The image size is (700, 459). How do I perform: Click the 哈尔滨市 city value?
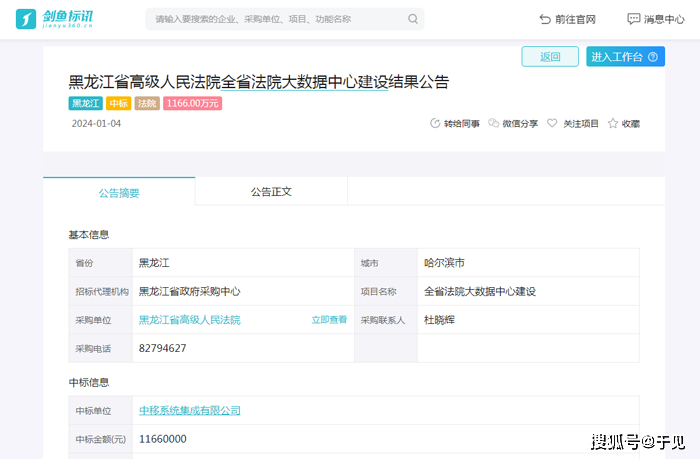(x=444, y=263)
